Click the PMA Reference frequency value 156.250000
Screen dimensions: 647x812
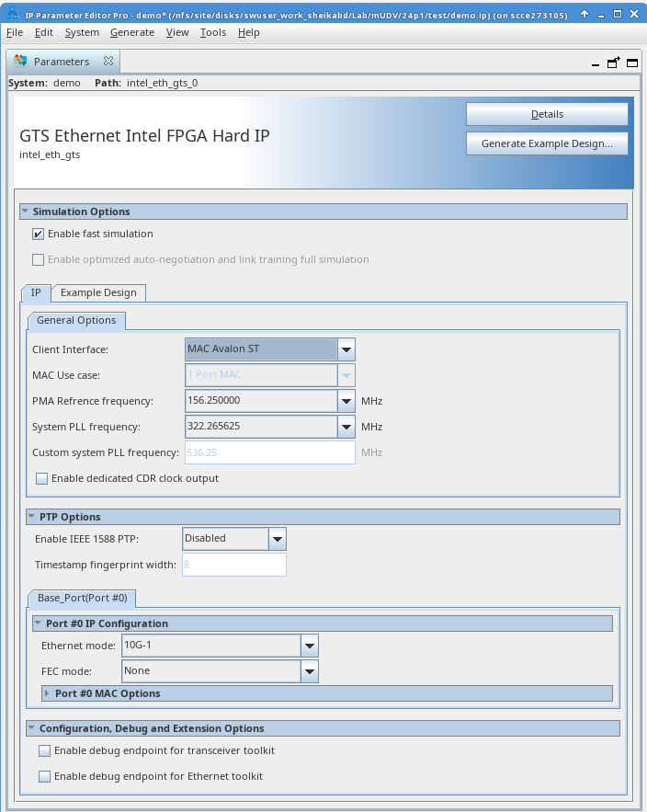(x=214, y=400)
